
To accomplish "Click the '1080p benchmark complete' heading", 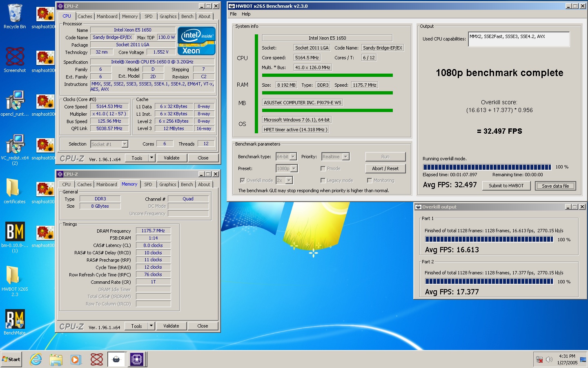I will click(x=499, y=73).
